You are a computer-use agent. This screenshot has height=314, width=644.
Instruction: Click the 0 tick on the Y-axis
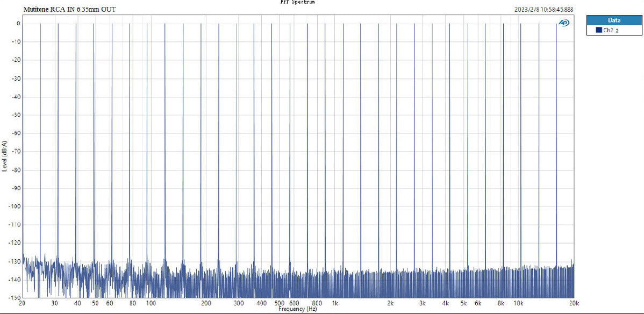tap(18, 24)
